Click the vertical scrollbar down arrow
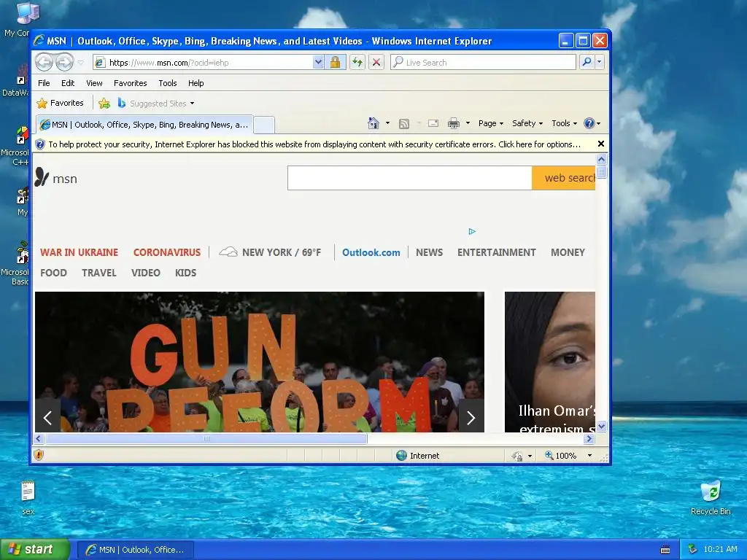The height and width of the screenshot is (560, 747). 601,426
